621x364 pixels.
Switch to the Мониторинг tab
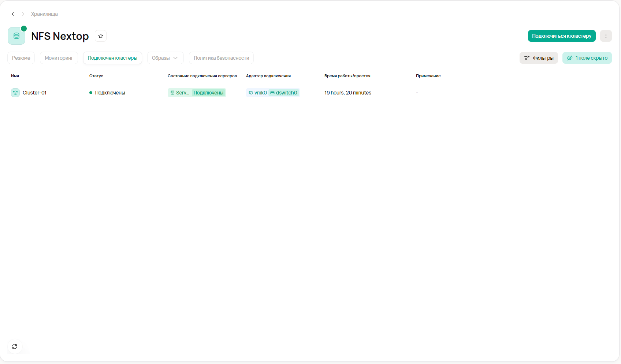tap(59, 58)
